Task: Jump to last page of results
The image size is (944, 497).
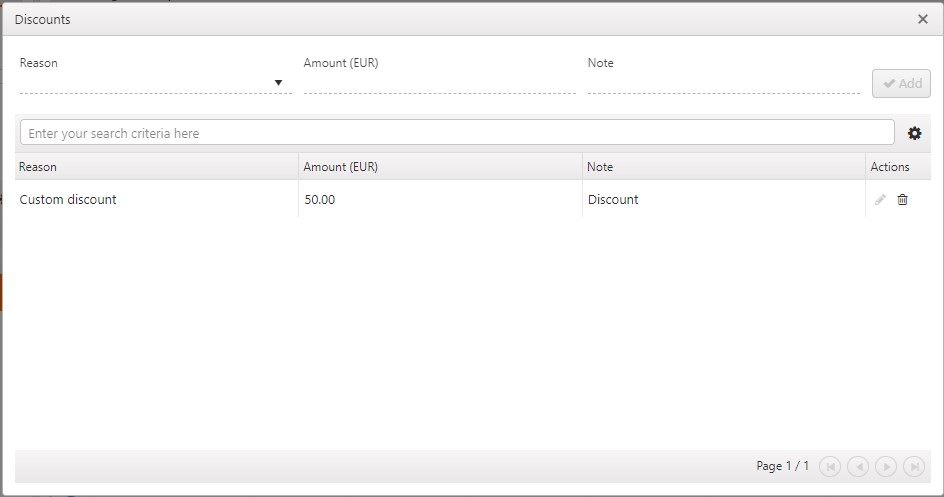Action: click(x=913, y=466)
